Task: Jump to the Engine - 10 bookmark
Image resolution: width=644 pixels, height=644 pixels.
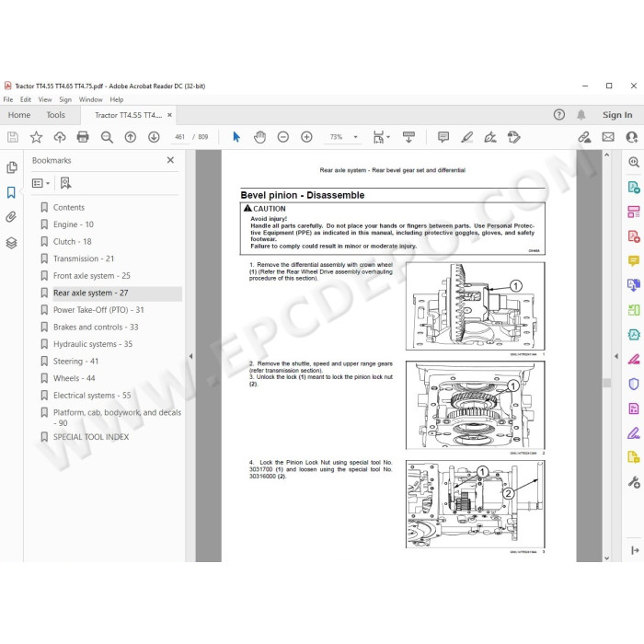Action: (73, 224)
